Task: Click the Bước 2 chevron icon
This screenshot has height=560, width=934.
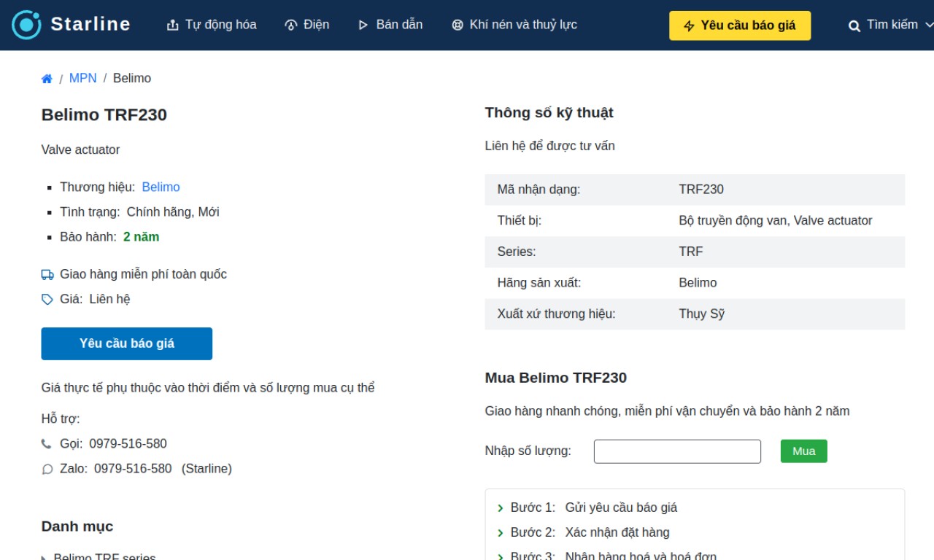Action: [501, 533]
